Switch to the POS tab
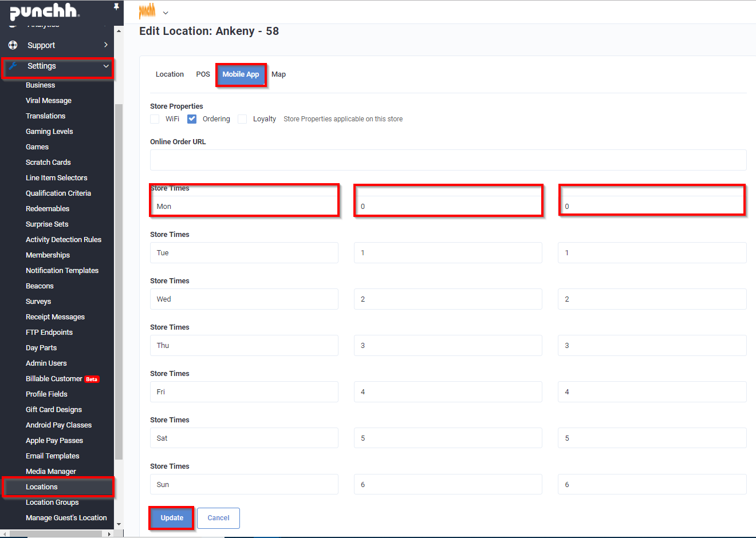 point(203,74)
